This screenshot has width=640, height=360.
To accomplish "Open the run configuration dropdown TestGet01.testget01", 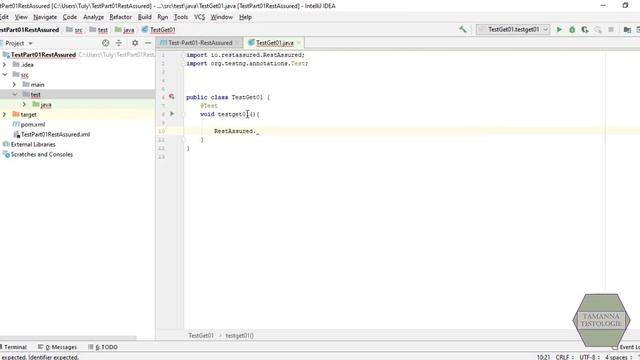I will (x=513, y=29).
